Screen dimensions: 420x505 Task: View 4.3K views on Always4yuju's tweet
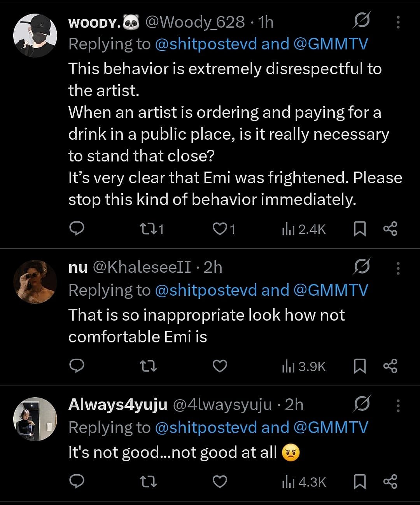pos(304,482)
